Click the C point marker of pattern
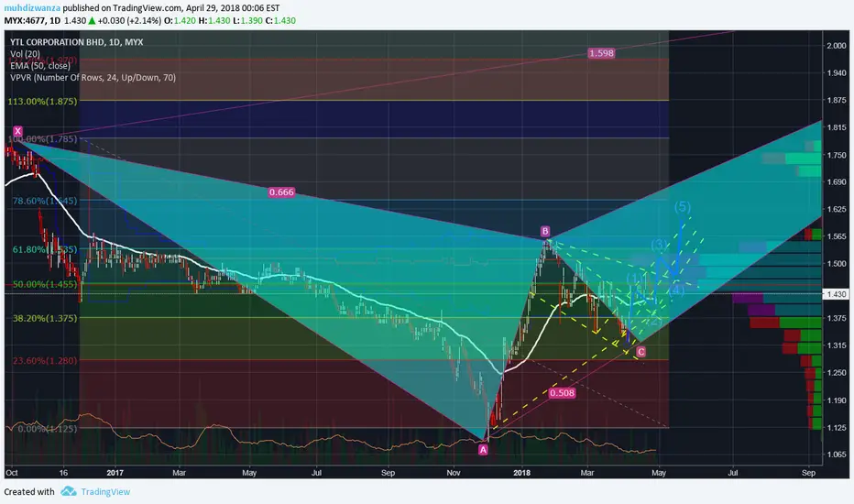 pyautogui.click(x=640, y=352)
